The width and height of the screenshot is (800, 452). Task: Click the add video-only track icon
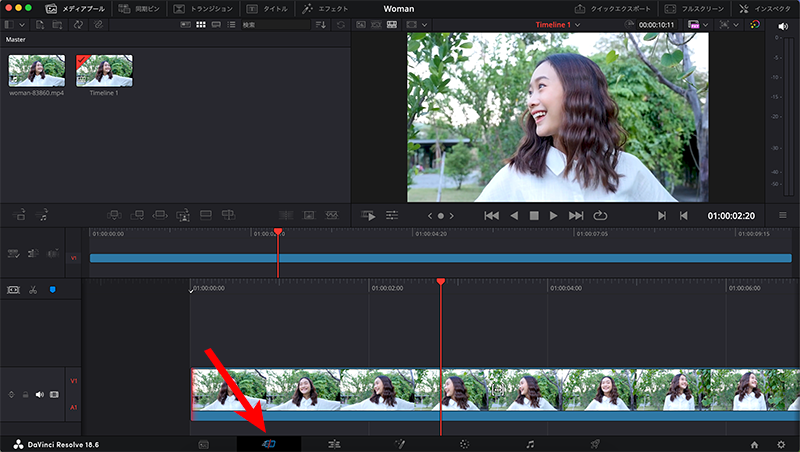click(x=20, y=215)
